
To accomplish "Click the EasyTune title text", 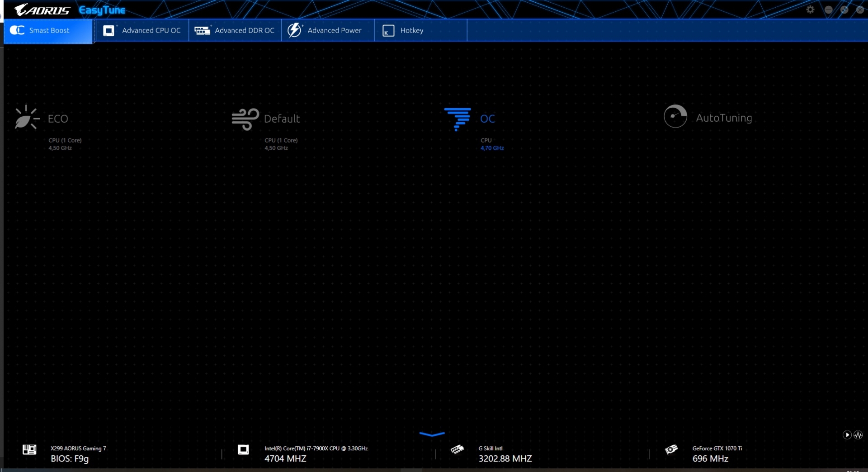I will (102, 10).
